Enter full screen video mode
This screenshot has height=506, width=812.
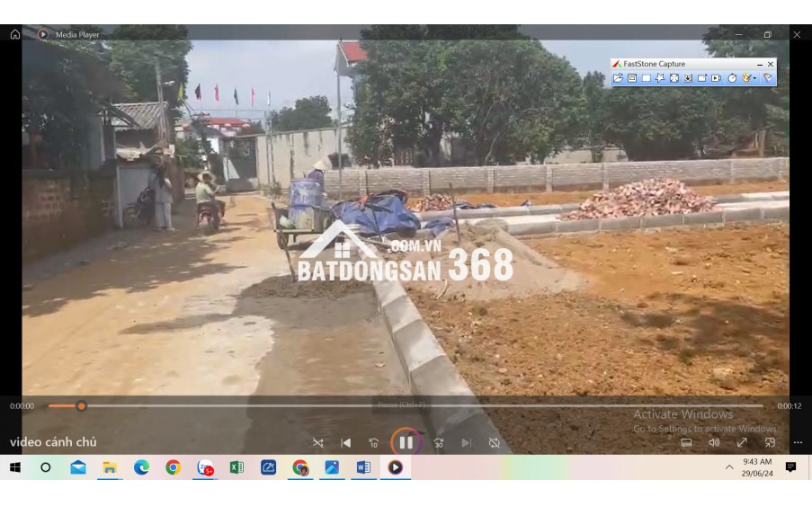tap(742, 442)
